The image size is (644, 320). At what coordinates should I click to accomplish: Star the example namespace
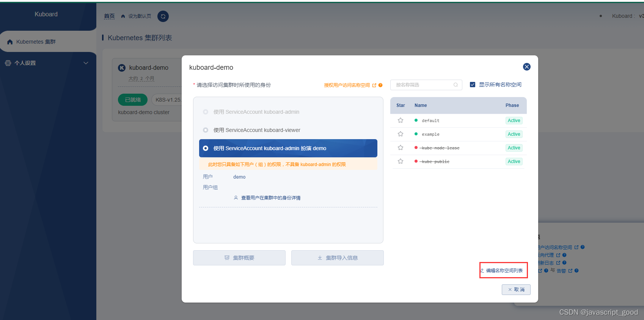click(401, 134)
